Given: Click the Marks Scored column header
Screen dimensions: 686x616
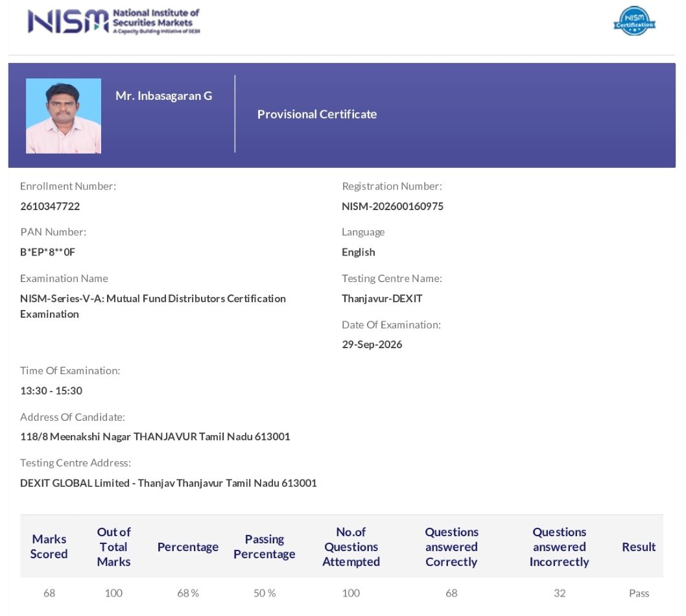Looking at the screenshot, I should coord(49,547).
